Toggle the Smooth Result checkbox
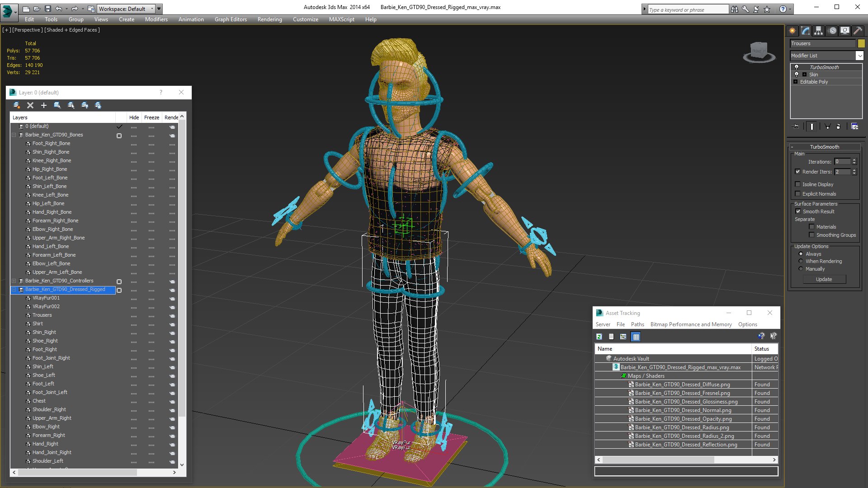 tap(798, 211)
